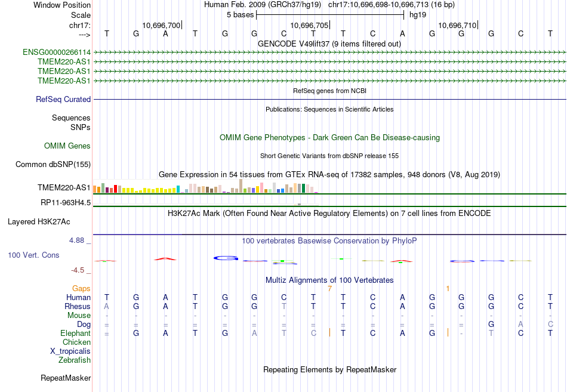Select the Dog alignment row label

click(84, 325)
